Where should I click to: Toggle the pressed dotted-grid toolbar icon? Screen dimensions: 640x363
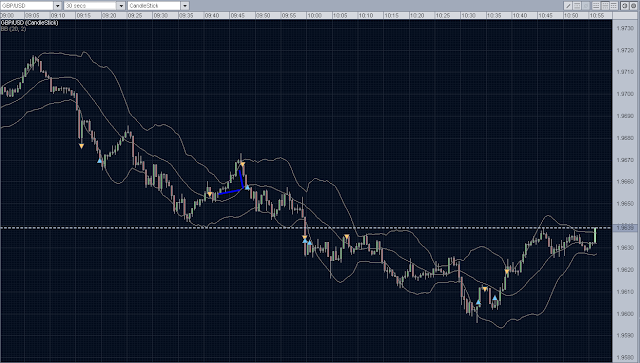(x=605, y=6)
